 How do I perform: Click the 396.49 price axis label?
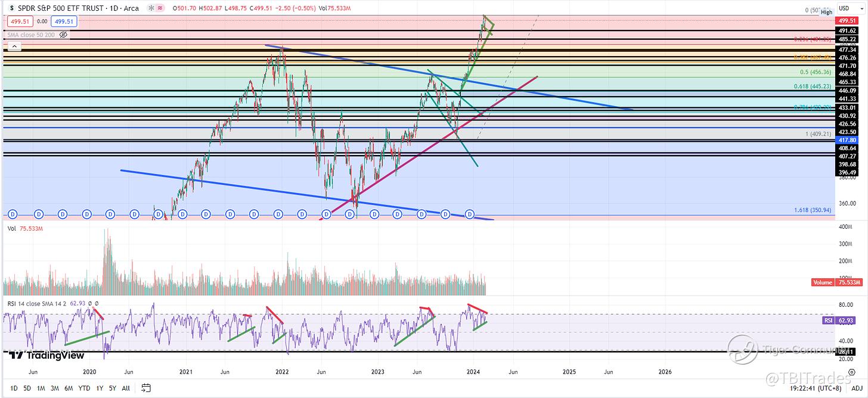tap(846, 172)
